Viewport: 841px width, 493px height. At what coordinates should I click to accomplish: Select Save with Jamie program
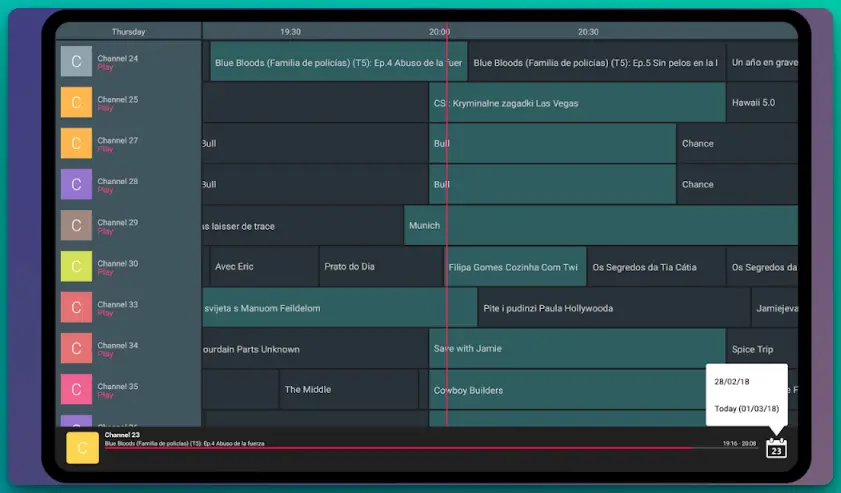point(577,349)
